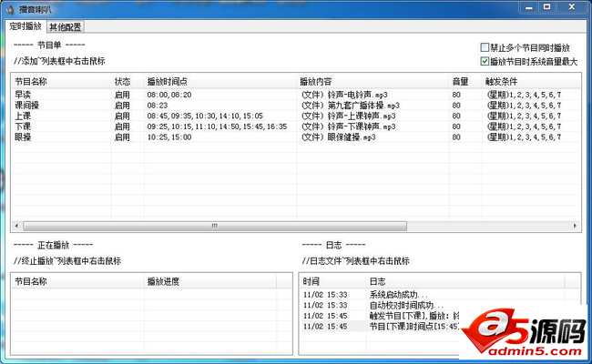The image size is (592, 364).
Task: Select the 上课 program row
Action: (296, 116)
